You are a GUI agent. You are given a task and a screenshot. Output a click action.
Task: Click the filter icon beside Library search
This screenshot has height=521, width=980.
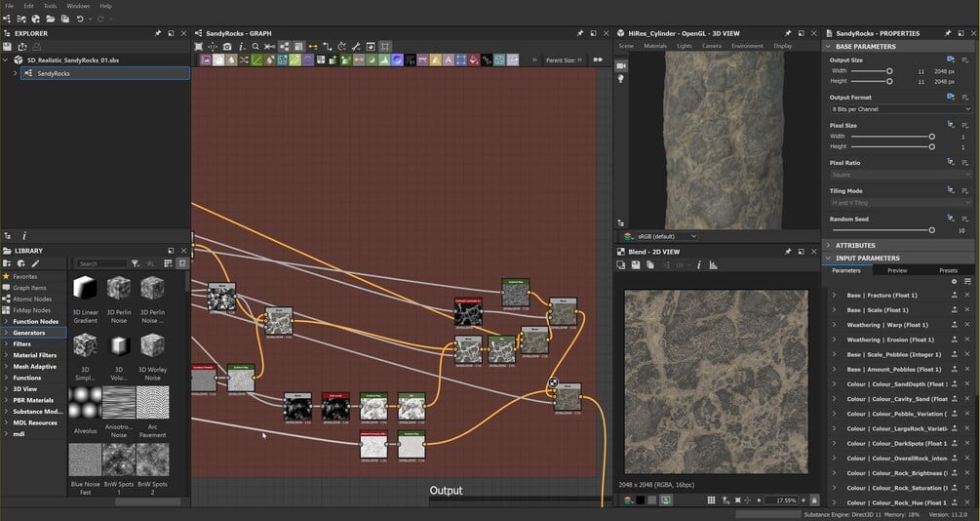[137, 263]
